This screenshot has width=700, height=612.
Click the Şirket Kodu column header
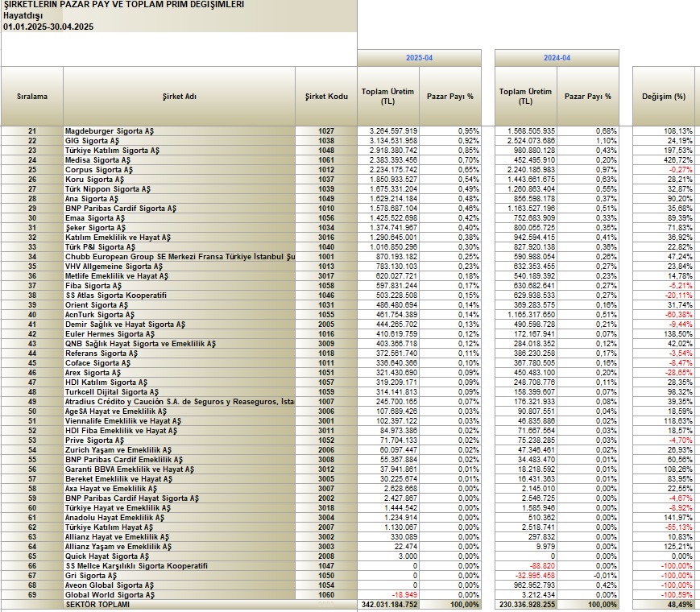(x=326, y=97)
